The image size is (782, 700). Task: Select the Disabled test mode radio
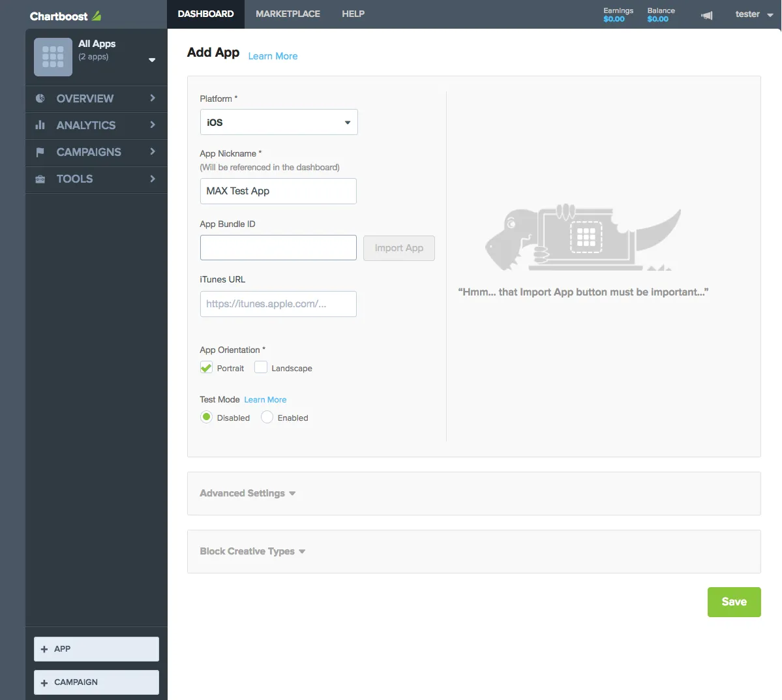click(207, 418)
